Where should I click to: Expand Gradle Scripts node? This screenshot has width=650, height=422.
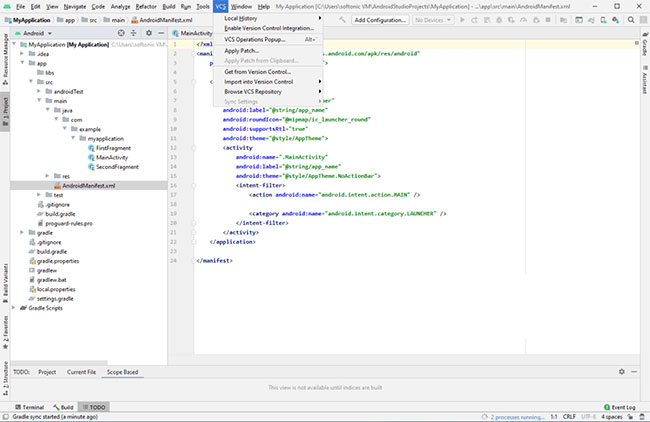14,308
